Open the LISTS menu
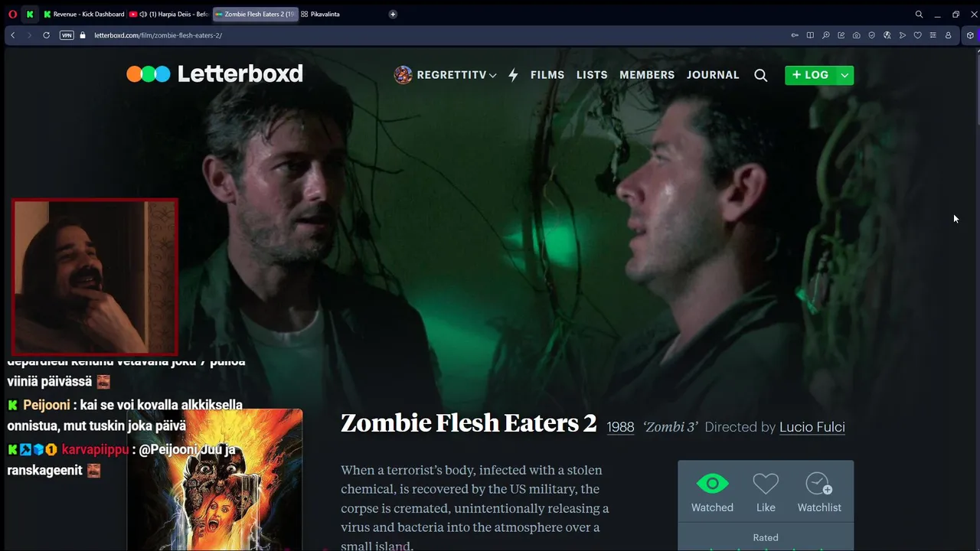 coord(592,75)
